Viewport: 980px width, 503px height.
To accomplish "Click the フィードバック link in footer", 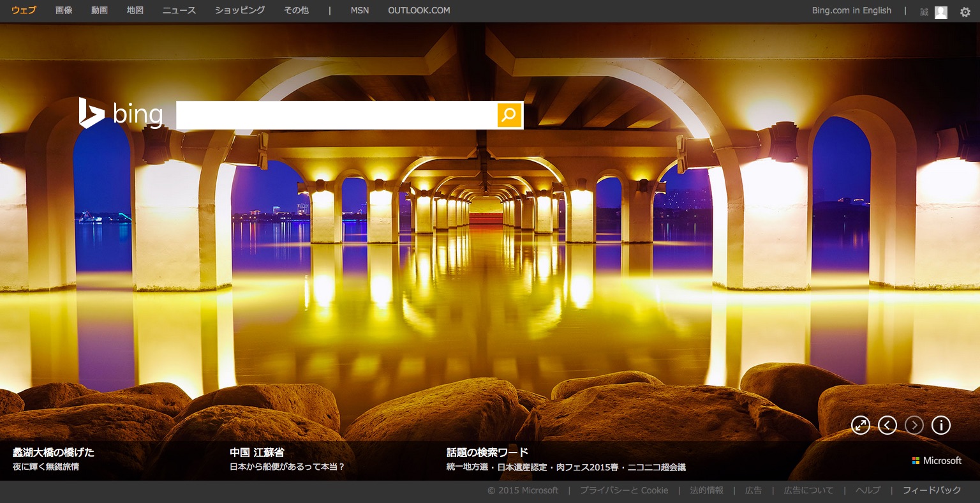I will click(932, 490).
